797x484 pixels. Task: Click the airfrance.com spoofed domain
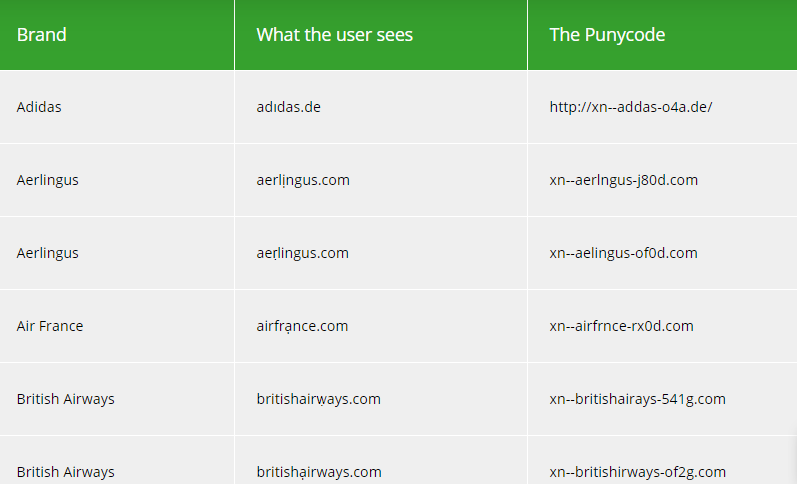[x=302, y=326]
